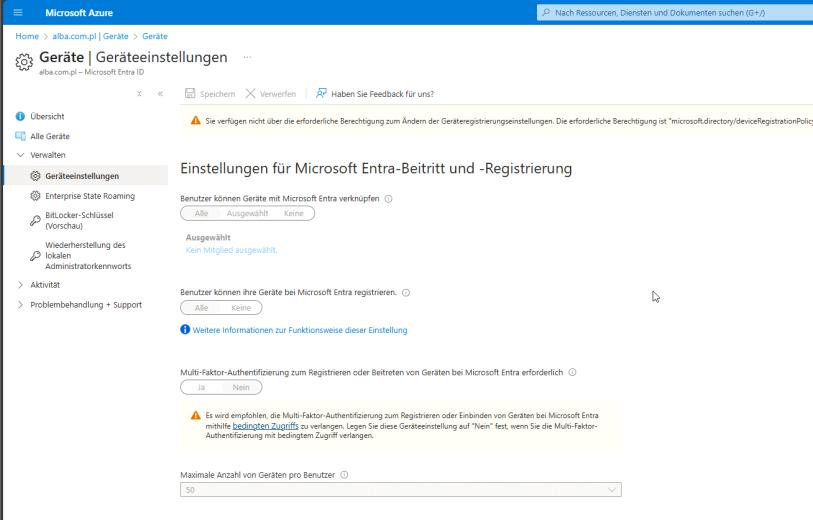Open the bedingten Zugriffs link

pyautogui.click(x=265, y=426)
